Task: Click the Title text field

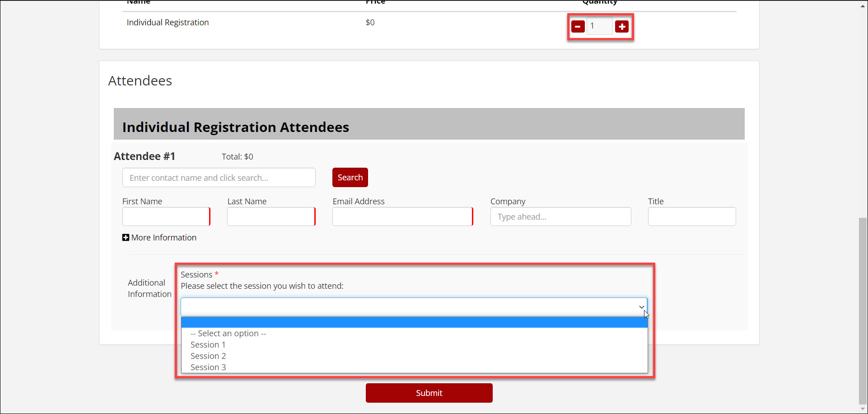Action: pos(691,217)
